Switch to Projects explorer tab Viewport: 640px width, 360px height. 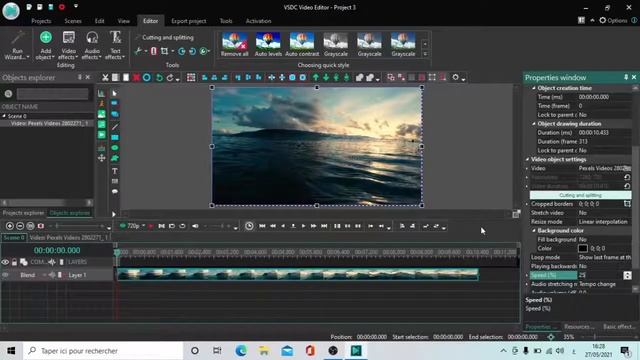pyautogui.click(x=23, y=213)
